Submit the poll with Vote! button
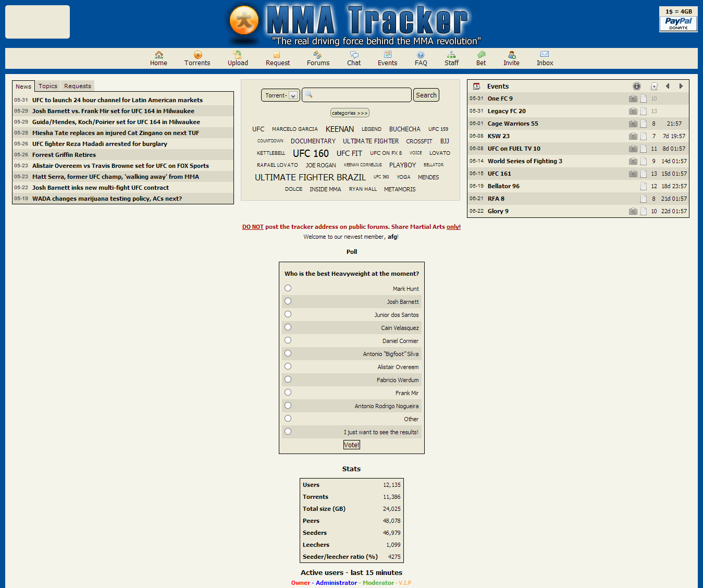 click(352, 445)
